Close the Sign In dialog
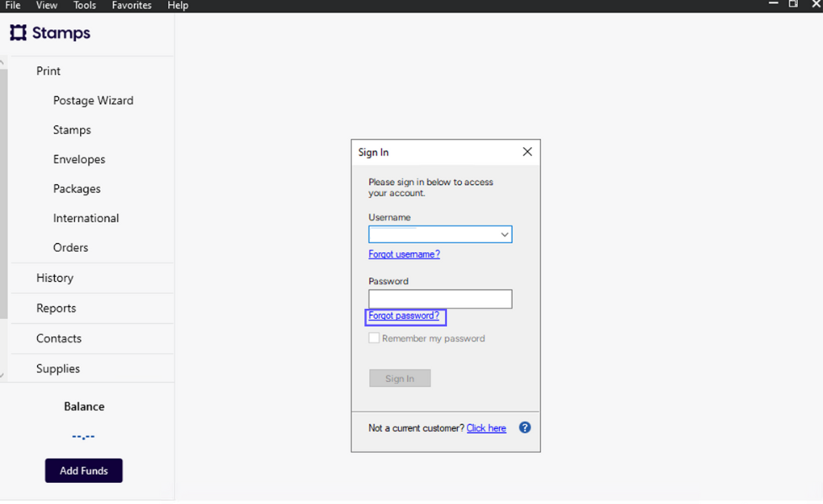The height and width of the screenshot is (504, 823). click(x=527, y=151)
